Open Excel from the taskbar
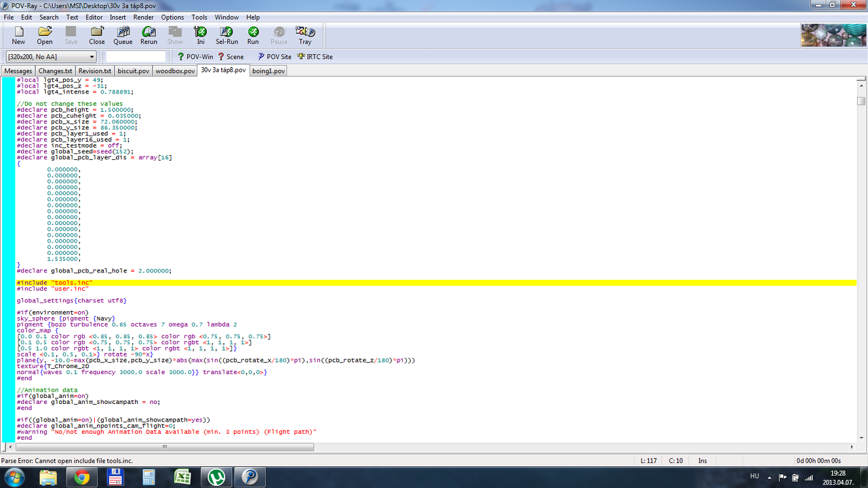Screen dimensions: 868x488 tap(182, 477)
